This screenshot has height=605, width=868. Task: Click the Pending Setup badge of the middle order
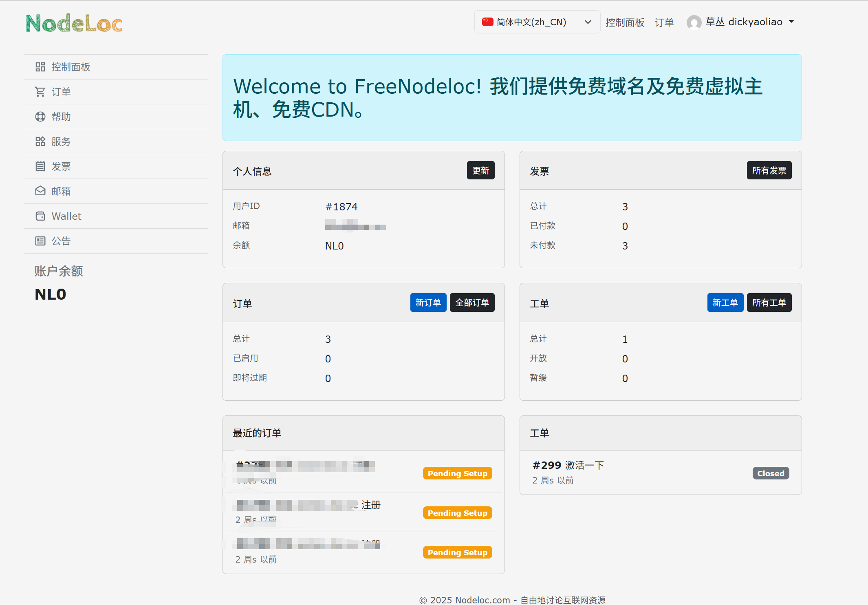coord(457,513)
